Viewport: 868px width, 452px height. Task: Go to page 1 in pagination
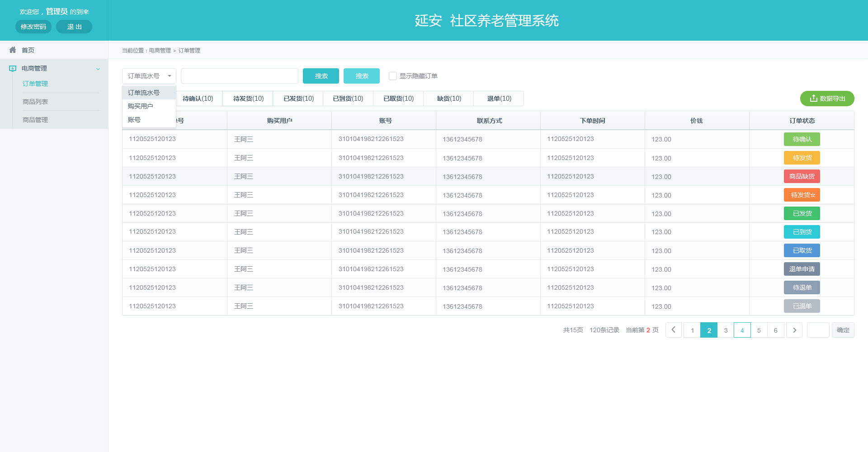tap(692, 330)
